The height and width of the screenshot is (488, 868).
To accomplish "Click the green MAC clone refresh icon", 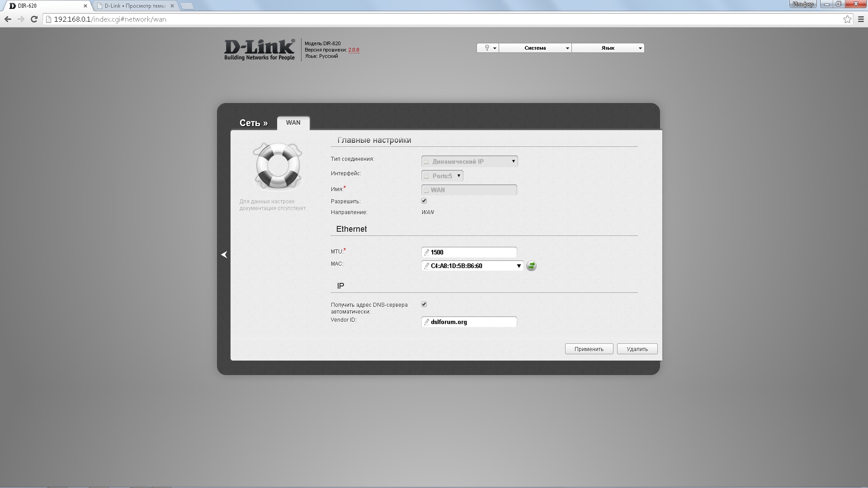I will tap(531, 266).
